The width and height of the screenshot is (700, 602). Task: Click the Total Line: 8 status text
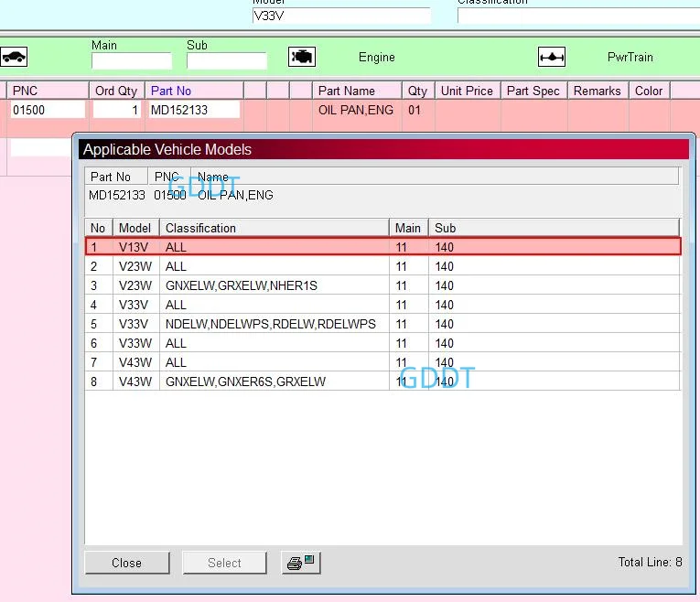click(x=650, y=562)
